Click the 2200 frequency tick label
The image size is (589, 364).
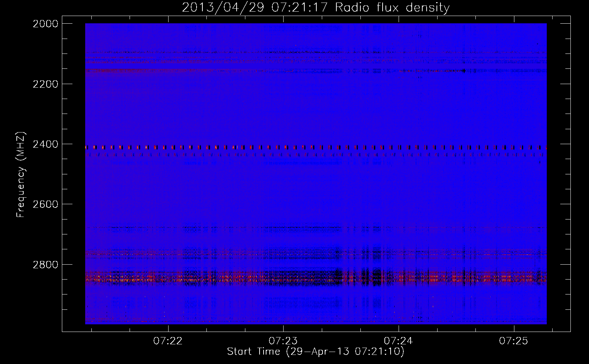coord(46,84)
